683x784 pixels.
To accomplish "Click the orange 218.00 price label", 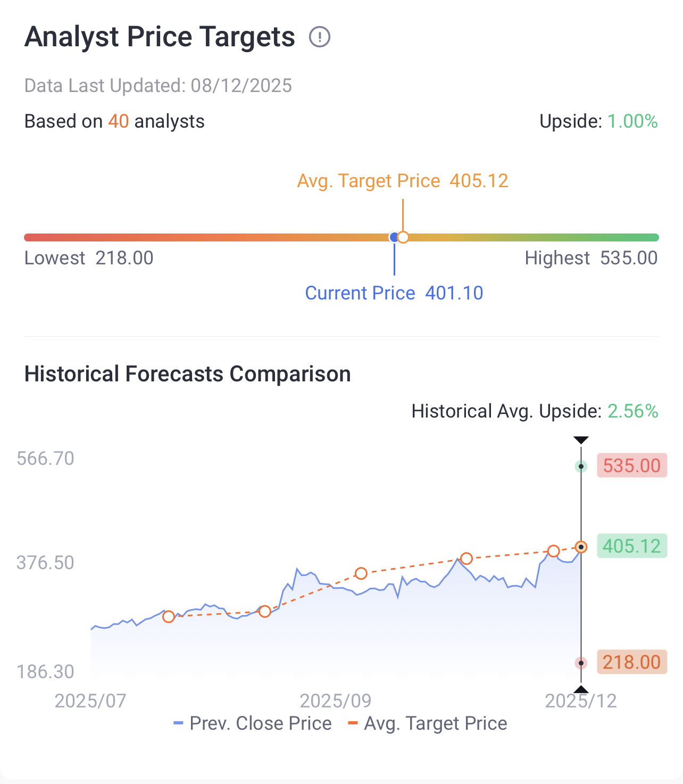I will [x=632, y=662].
